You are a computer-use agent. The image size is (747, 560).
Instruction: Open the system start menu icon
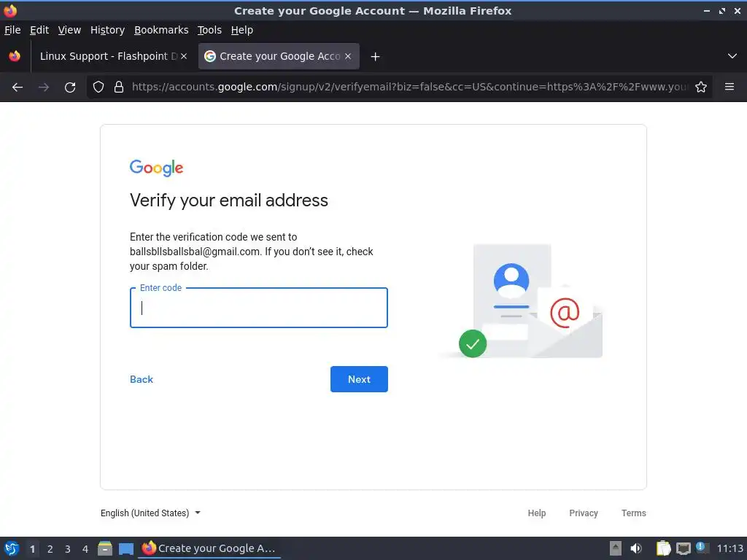coord(12,548)
